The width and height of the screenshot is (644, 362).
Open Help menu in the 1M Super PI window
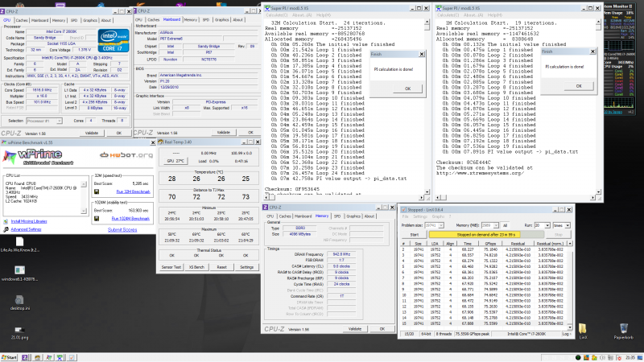pos(494,15)
